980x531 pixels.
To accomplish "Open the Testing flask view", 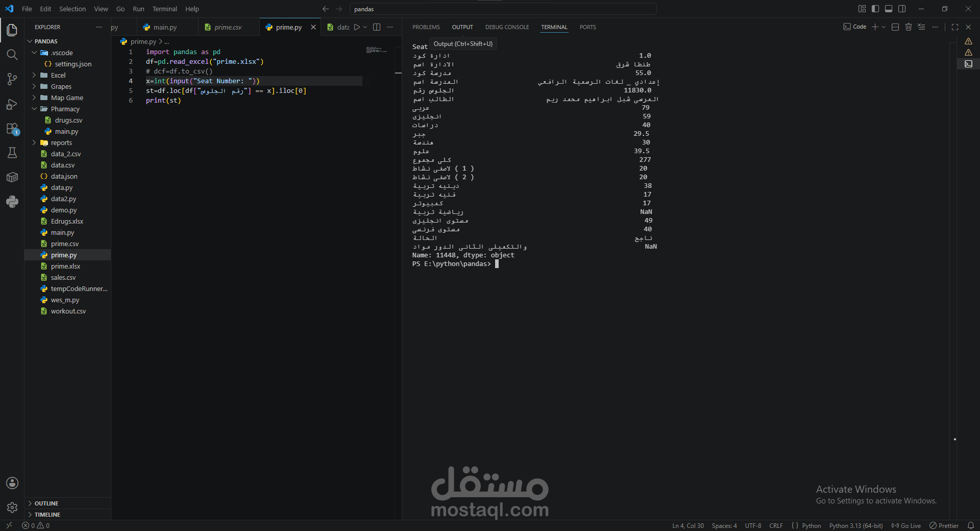I will 12,153.
